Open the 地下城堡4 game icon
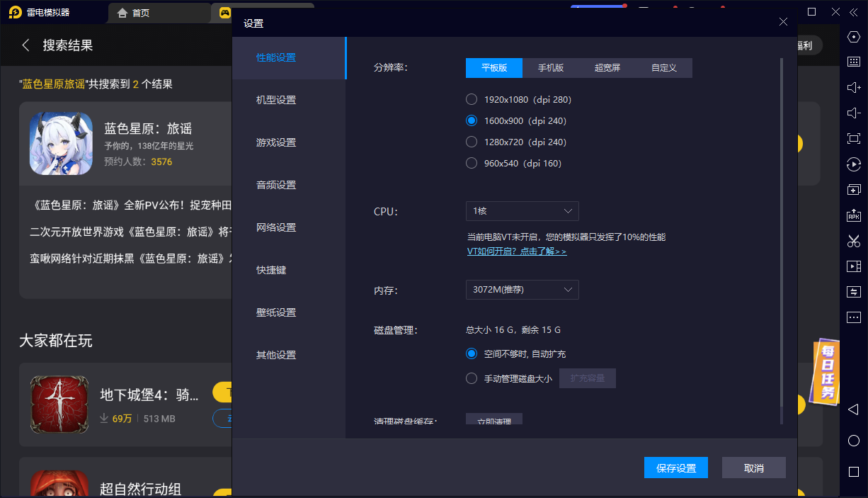This screenshot has width=868, height=498. (59, 404)
